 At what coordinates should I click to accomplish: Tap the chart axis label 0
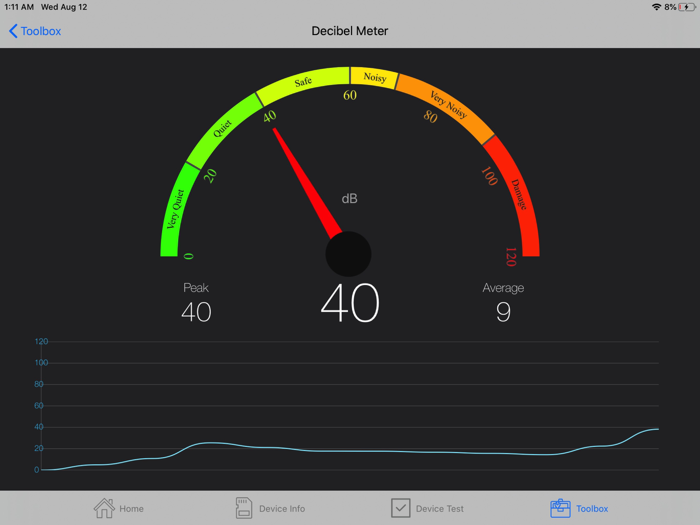(37, 470)
